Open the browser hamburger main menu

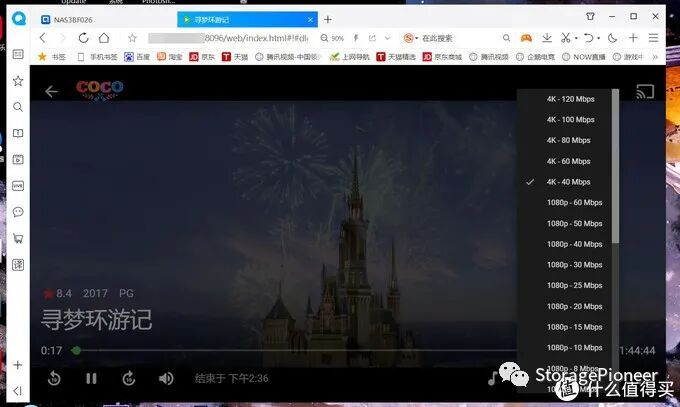tap(654, 38)
